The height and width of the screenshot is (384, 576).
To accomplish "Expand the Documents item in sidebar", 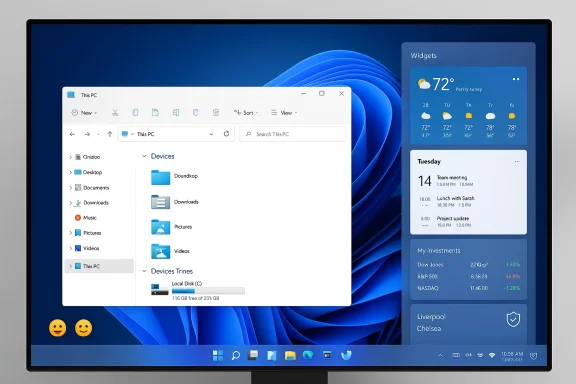I will (x=71, y=188).
